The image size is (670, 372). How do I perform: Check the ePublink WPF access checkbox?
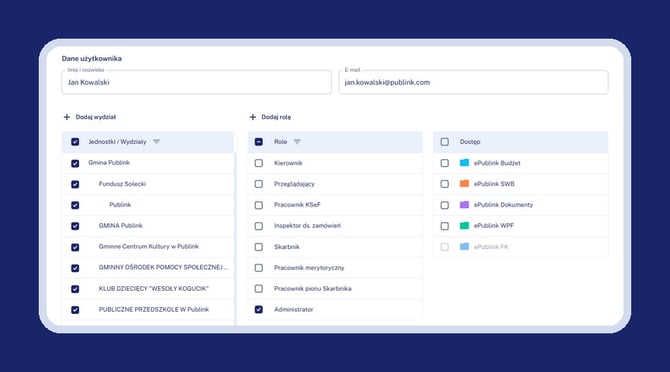pyautogui.click(x=444, y=226)
